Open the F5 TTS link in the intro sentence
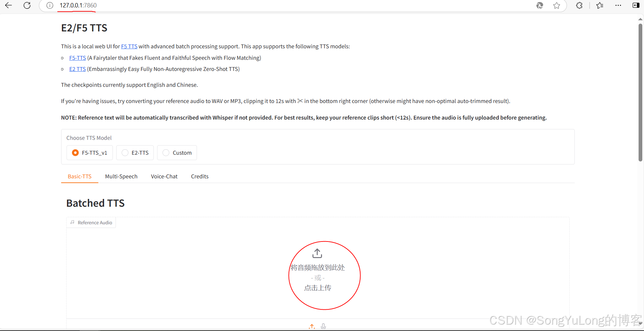Screen dimensions: 644x331 tap(129, 46)
